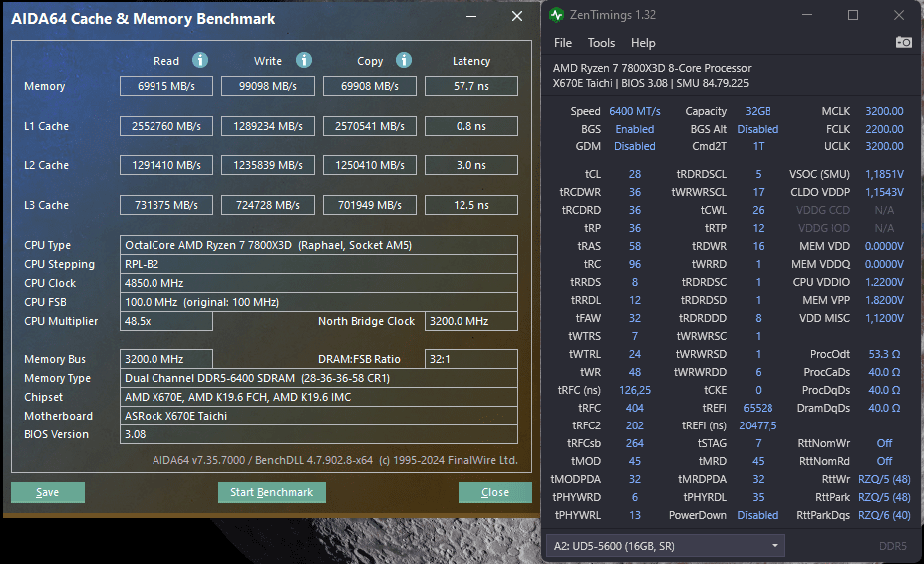Click the RttParkDqs value RZQ/6 (40)

pos(884,515)
